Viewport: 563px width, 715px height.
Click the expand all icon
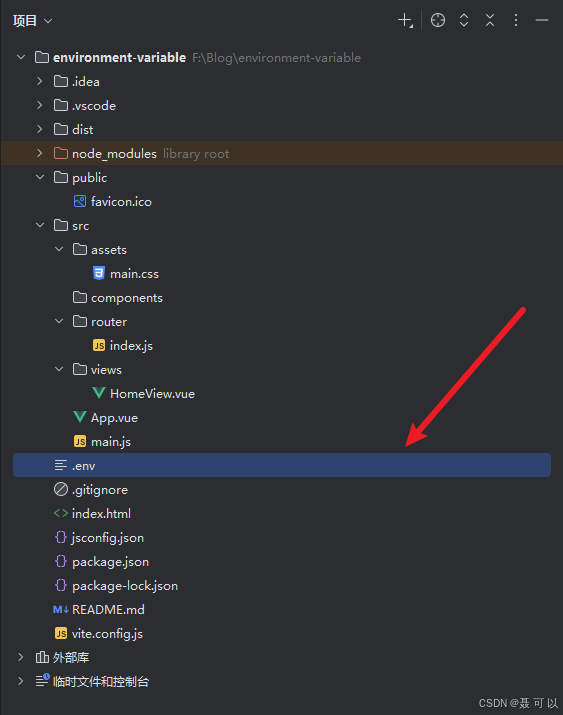click(x=464, y=21)
